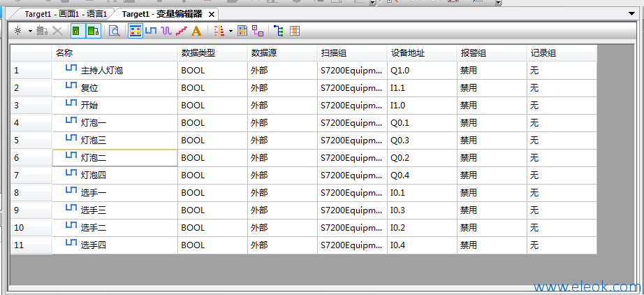The width and height of the screenshot is (644, 295).
Task: Click device address cell Q0.2
Action: click(422, 158)
